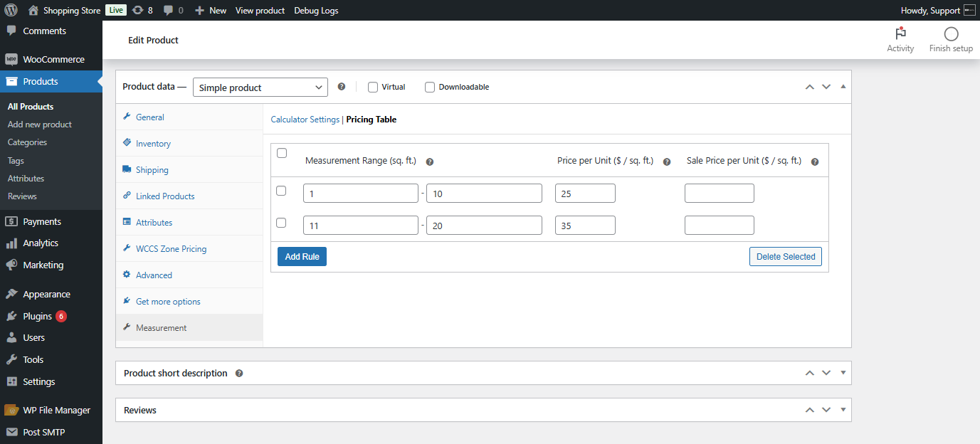Open Reviews in Products submenu
This screenshot has height=444, width=980.
(x=22, y=196)
